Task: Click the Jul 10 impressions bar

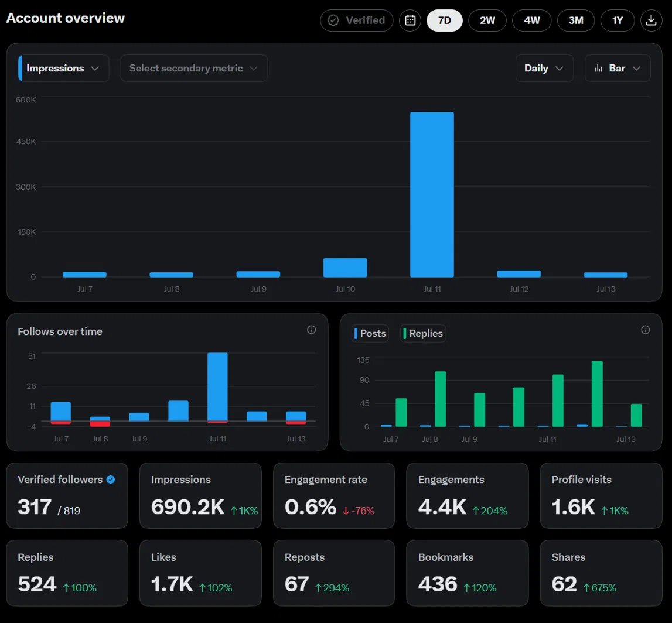Action: tap(345, 268)
